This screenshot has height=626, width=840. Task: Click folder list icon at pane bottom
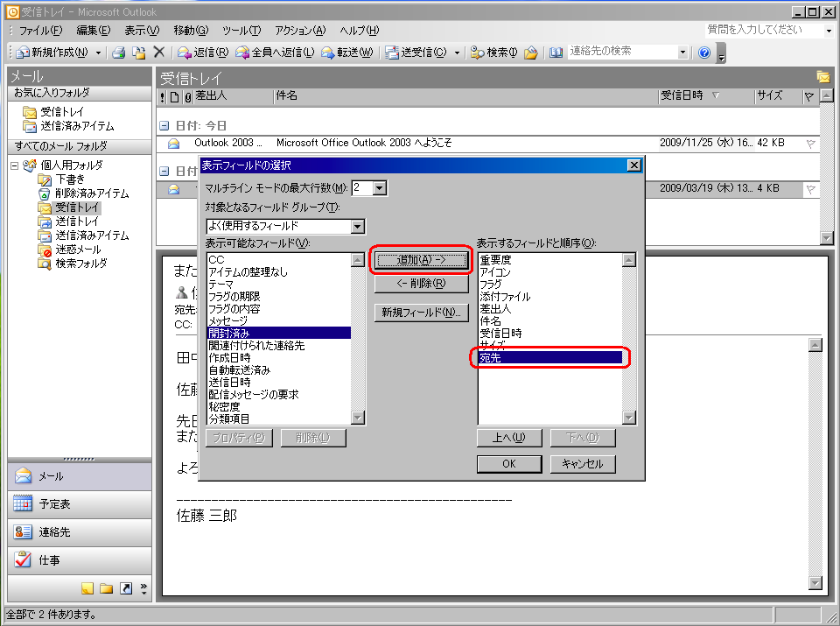[x=107, y=588]
